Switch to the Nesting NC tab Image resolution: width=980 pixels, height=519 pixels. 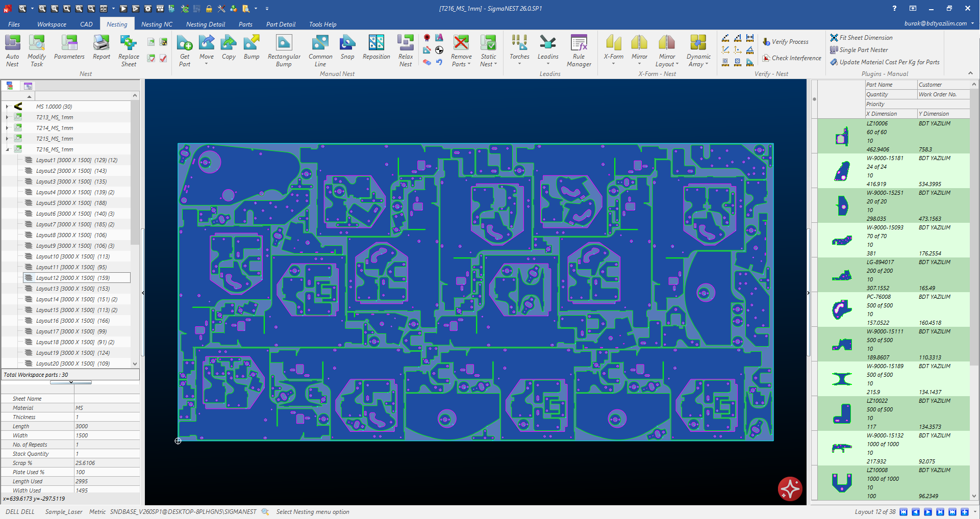[x=157, y=24]
